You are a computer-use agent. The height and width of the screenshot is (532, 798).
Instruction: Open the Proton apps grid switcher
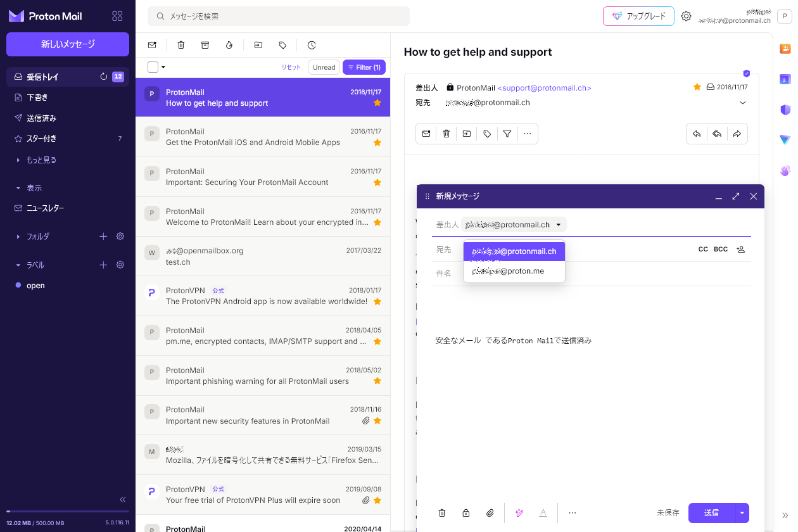[117, 16]
